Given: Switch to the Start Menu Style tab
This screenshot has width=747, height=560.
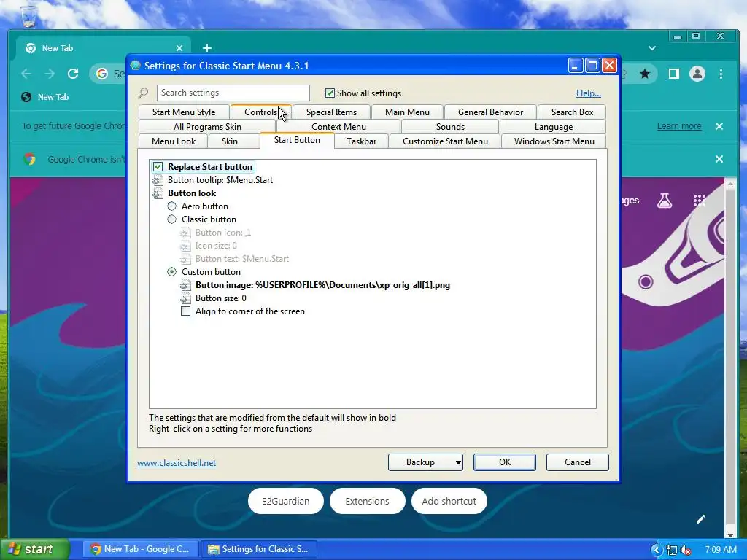Looking at the screenshot, I should point(184,112).
